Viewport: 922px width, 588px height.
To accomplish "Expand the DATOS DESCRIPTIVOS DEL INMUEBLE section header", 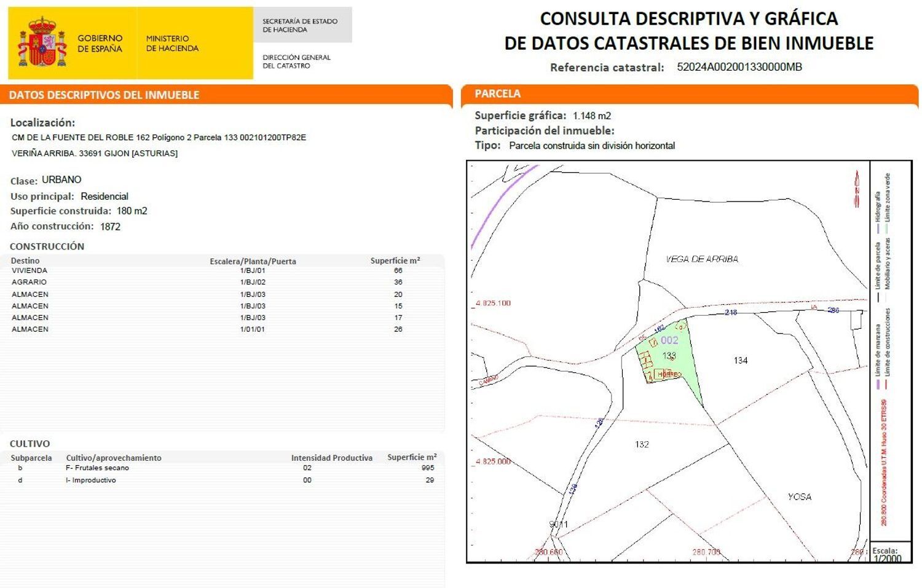I will 104,95.
